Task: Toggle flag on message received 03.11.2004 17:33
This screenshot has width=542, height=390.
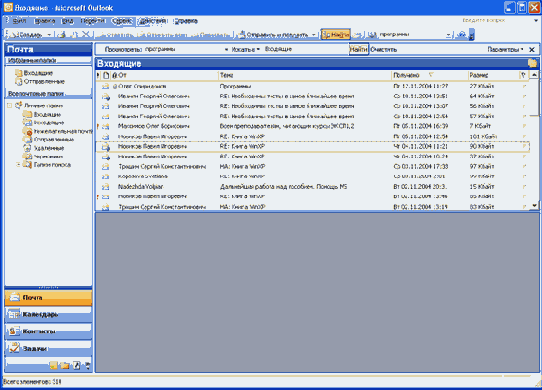Action: [x=524, y=167]
